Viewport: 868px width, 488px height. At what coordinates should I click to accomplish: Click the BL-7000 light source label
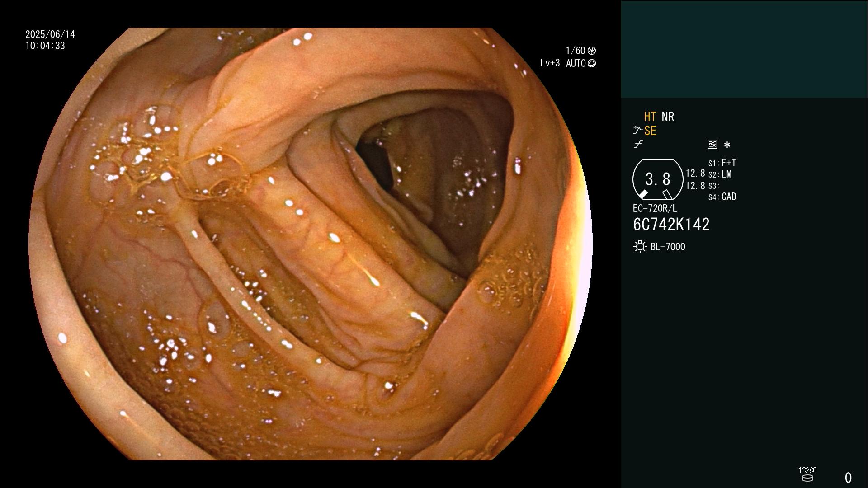point(668,247)
